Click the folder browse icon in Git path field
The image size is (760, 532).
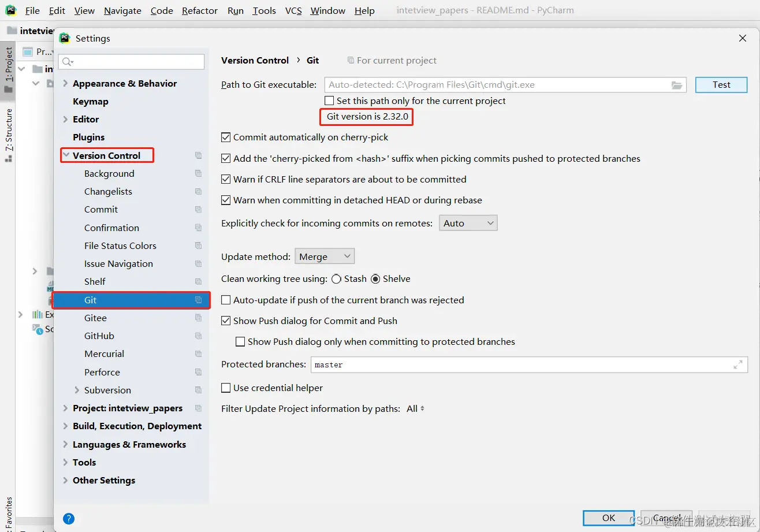pyautogui.click(x=677, y=85)
